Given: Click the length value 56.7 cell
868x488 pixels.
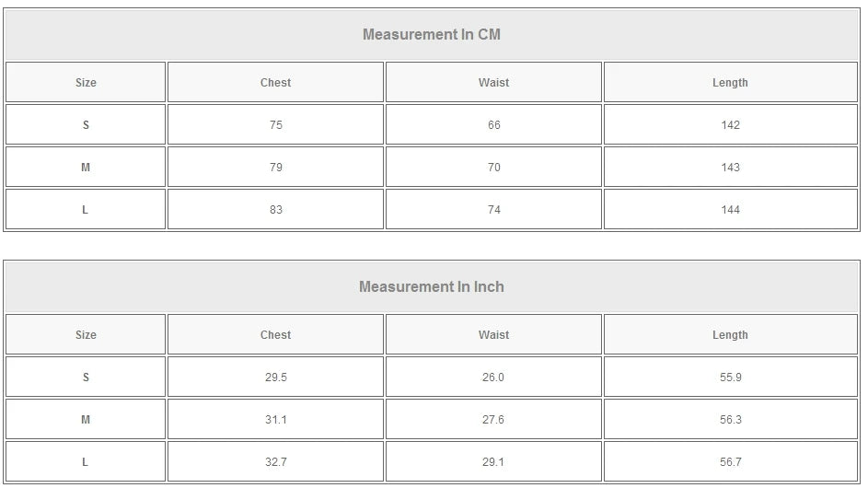Looking at the screenshot, I should pos(730,462).
